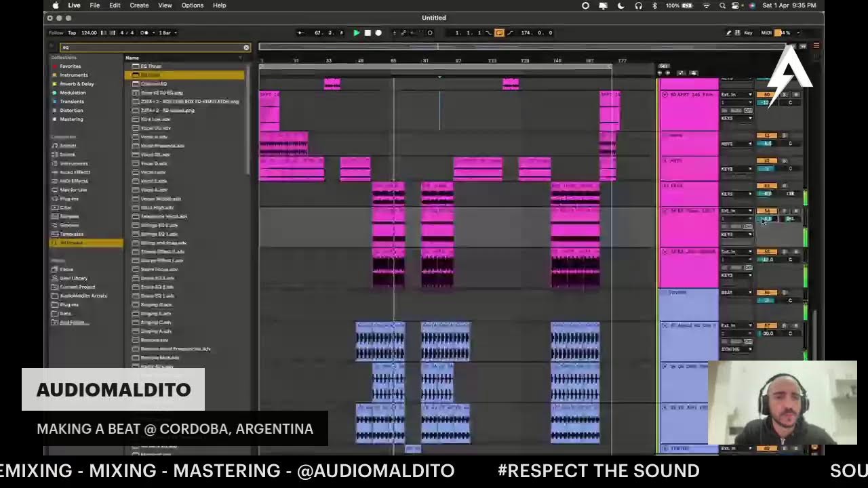This screenshot has height=488, width=868.
Task: Toggle Draw Mode pencil icon
Action: (x=728, y=33)
